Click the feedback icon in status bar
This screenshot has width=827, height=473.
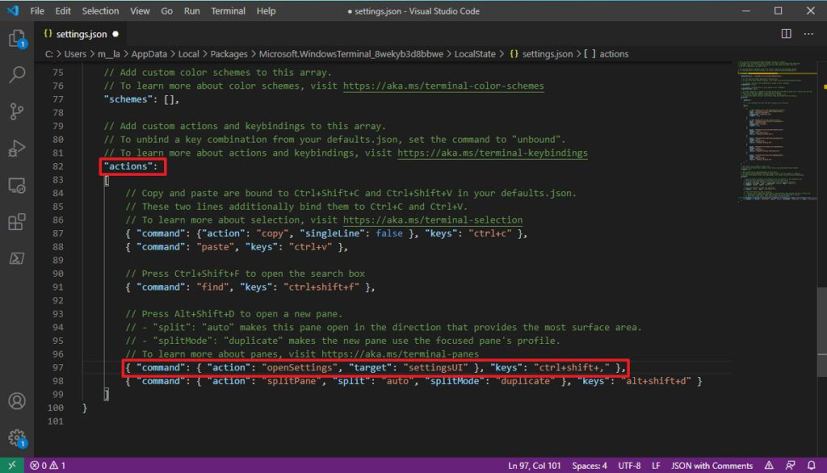coord(790,465)
